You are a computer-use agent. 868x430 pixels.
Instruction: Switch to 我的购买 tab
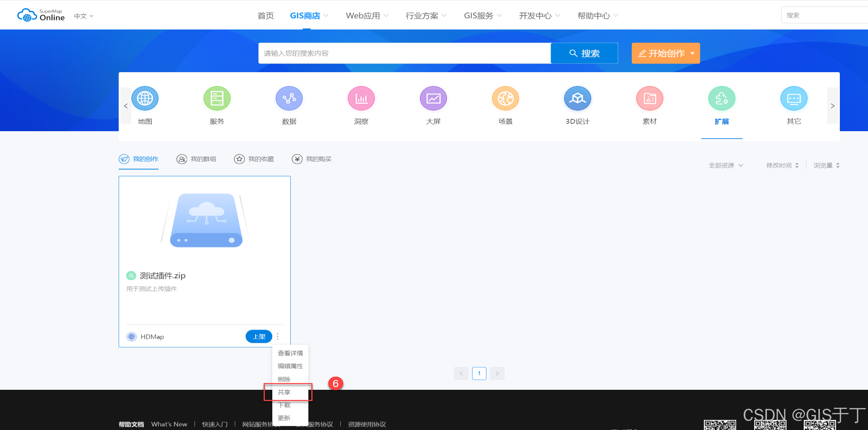click(x=312, y=159)
